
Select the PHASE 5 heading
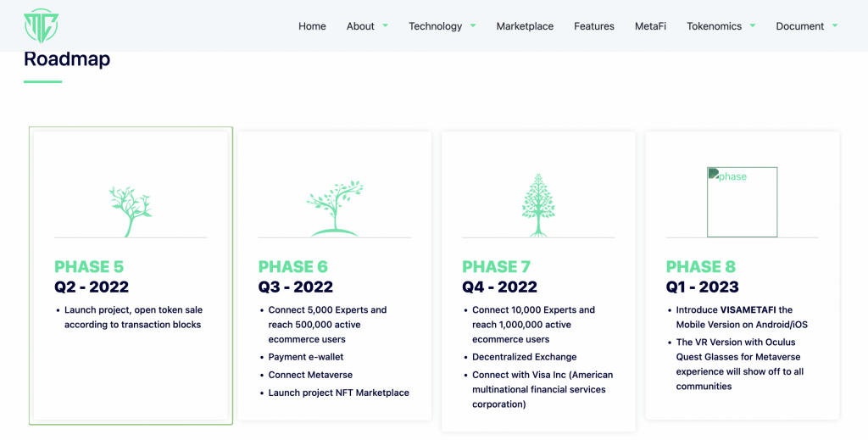coord(89,267)
